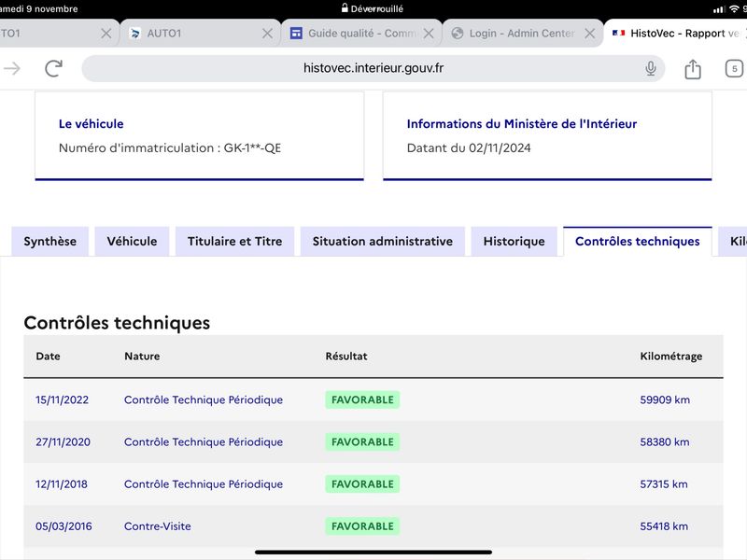
Task: Click the Contrôles techniques section heading
Action: [x=117, y=323]
